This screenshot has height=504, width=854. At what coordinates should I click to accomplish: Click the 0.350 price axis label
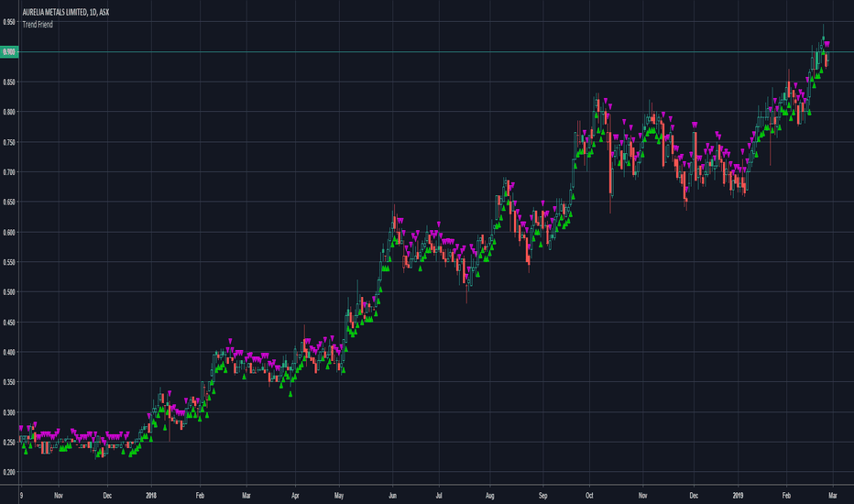(9, 382)
